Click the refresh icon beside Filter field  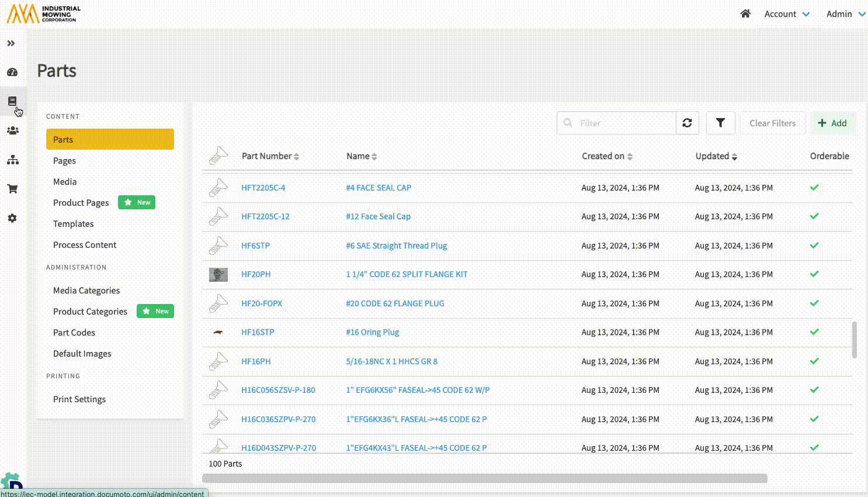coord(687,123)
